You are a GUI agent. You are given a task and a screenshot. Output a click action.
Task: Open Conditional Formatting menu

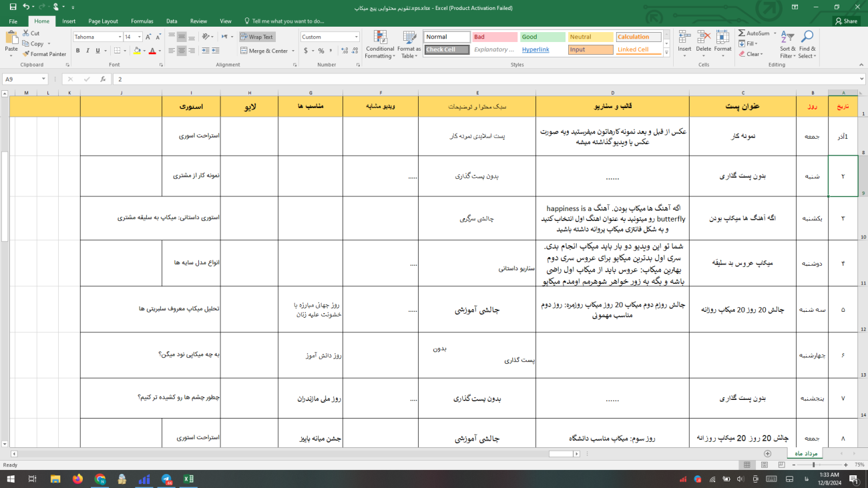point(380,44)
